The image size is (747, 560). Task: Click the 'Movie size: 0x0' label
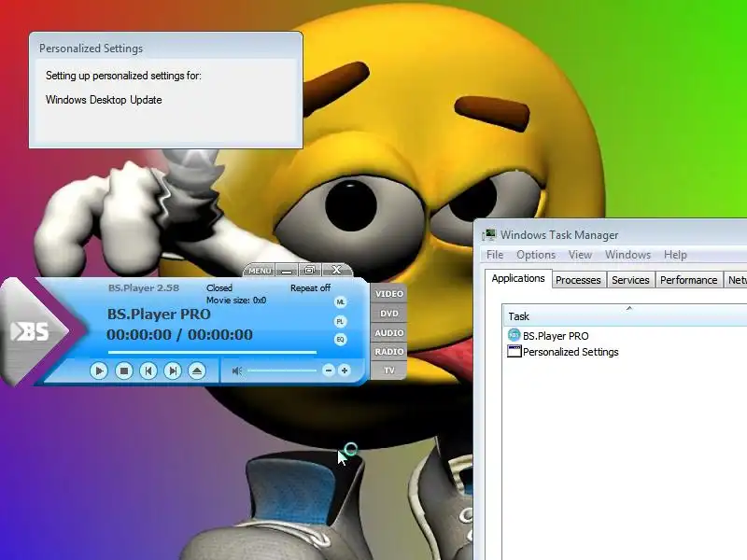click(x=236, y=301)
